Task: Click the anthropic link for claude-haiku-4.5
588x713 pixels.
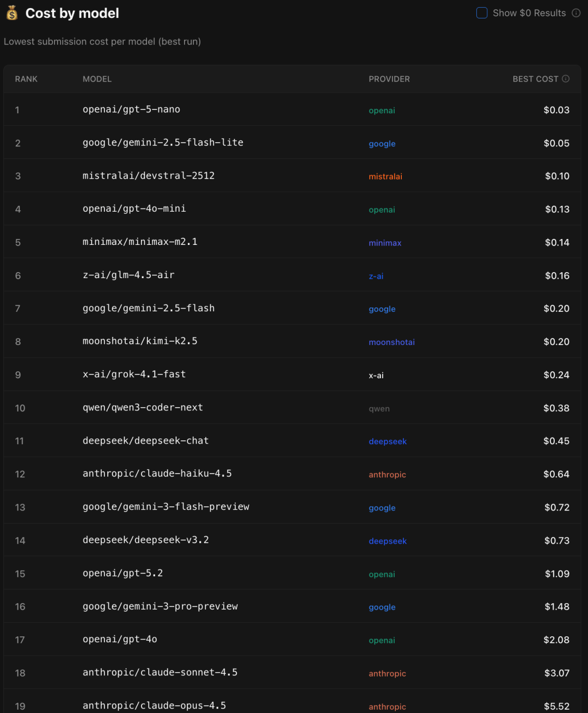Action: pyautogui.click(x=387, y=475)
